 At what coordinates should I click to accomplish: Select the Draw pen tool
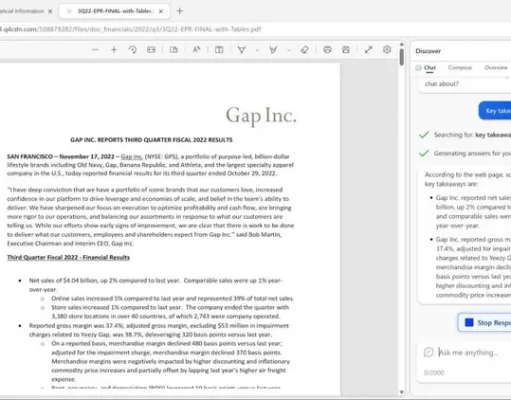click(x=242, y=50)
